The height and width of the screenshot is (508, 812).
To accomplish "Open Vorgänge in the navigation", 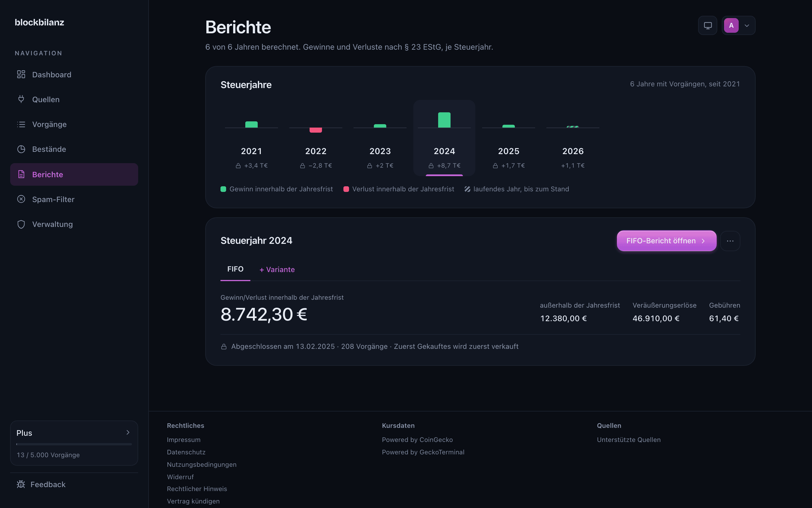I will pos(74,124).
